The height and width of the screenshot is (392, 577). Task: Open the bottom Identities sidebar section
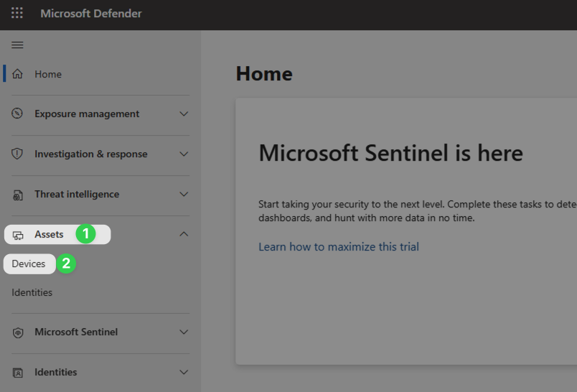56,372
